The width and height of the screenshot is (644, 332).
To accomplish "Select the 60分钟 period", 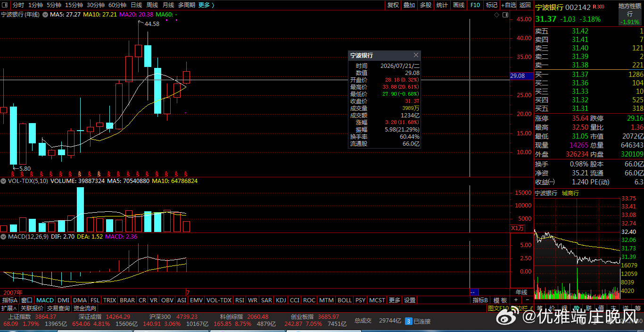I will tap(117, 5).
